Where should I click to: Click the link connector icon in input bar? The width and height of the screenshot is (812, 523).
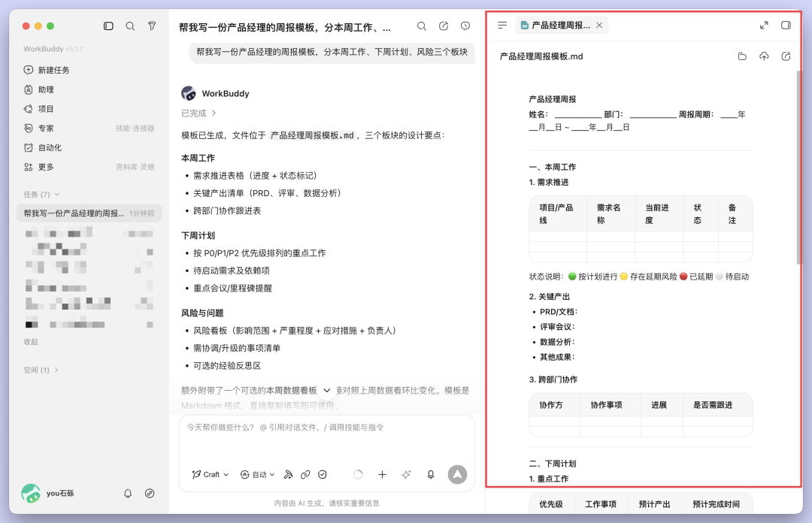coord(305,475)
